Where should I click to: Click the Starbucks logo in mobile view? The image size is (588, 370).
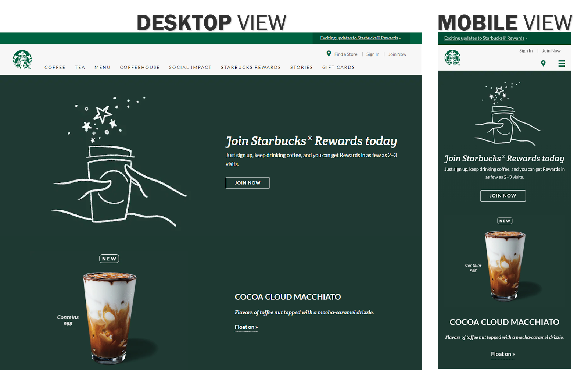pyautogui.click(x=452, y=58)
